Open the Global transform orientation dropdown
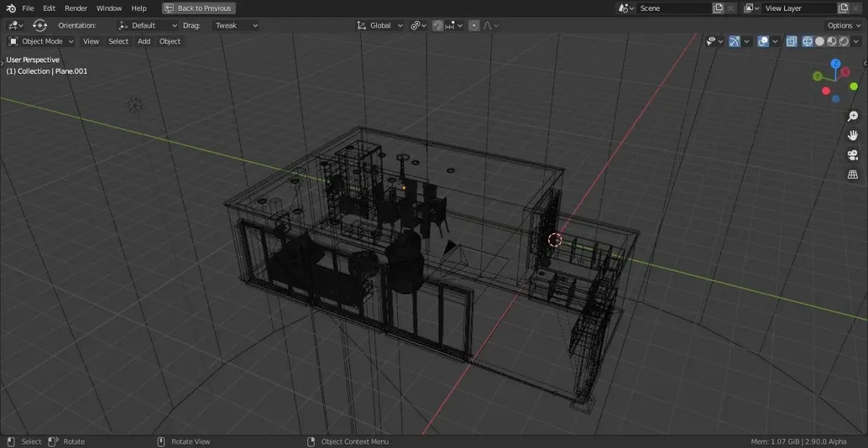Viewport: 868px width, 448px height. 380,25
